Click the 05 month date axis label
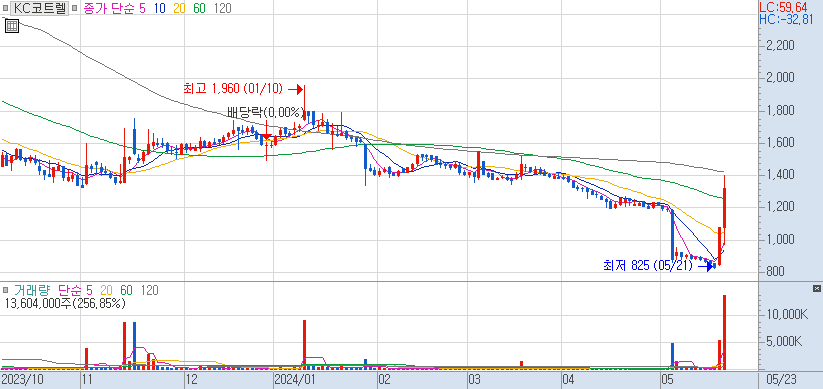 click(667, 379)
